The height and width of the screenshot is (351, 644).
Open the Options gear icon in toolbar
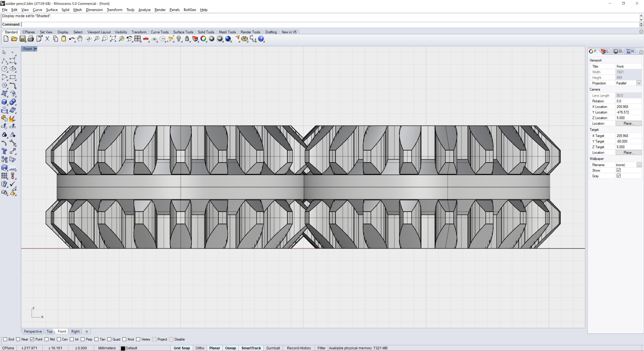pos(245,39)
